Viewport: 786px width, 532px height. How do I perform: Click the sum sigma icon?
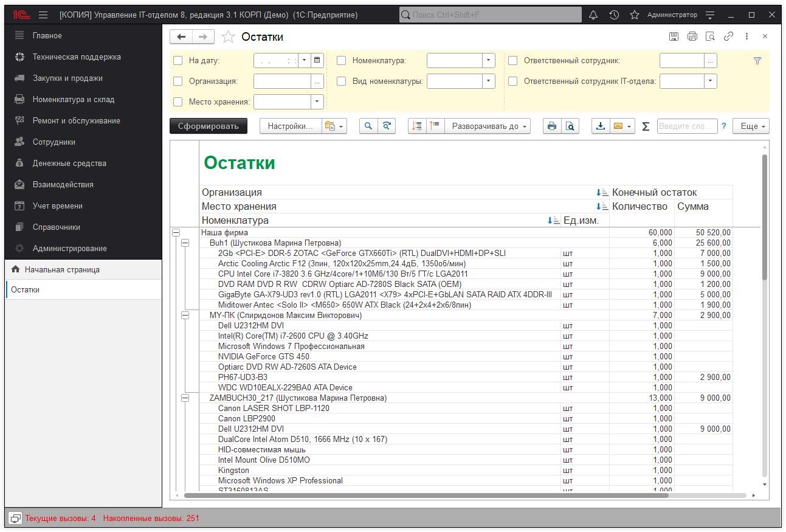pyautogui.click(x=646, y=126)
